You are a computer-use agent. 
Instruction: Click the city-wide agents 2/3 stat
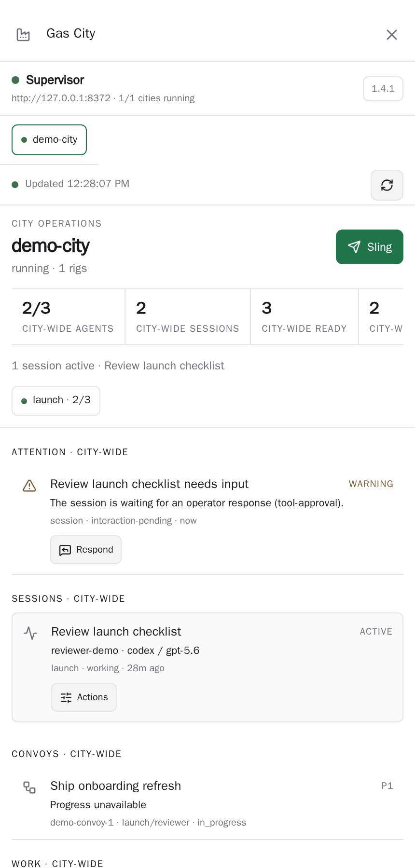68,317
